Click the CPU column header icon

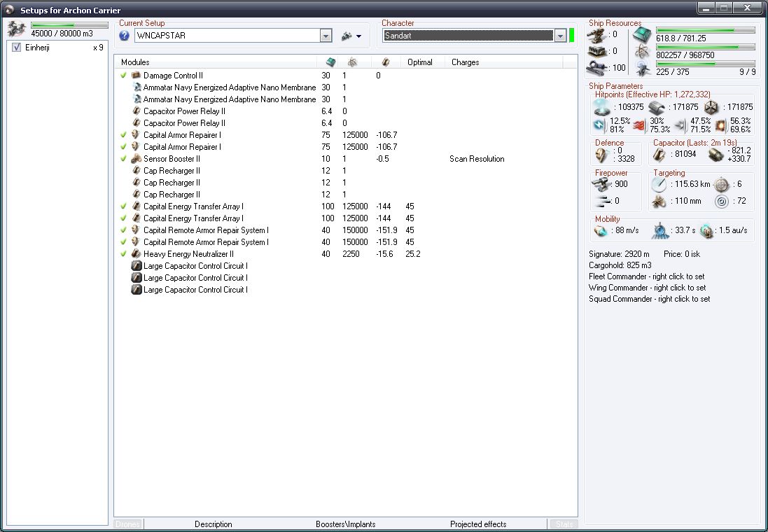click(x=331, y=62)
